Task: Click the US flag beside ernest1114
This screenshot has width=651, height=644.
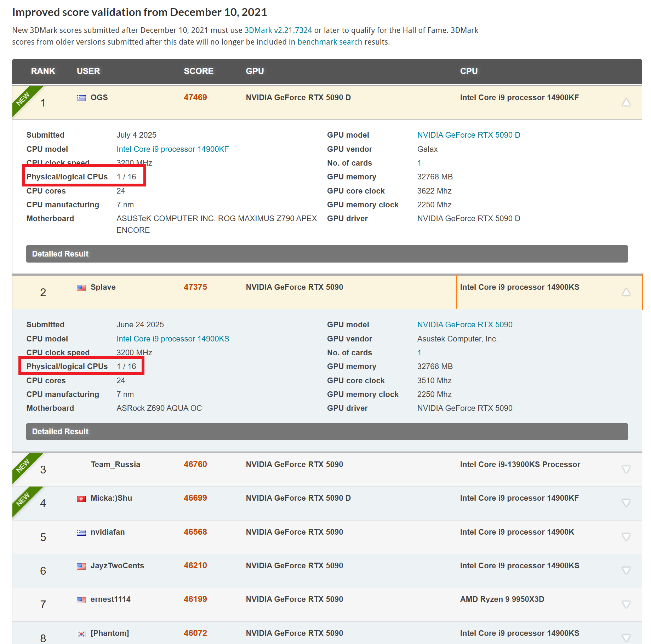Action: click(81, 600)
